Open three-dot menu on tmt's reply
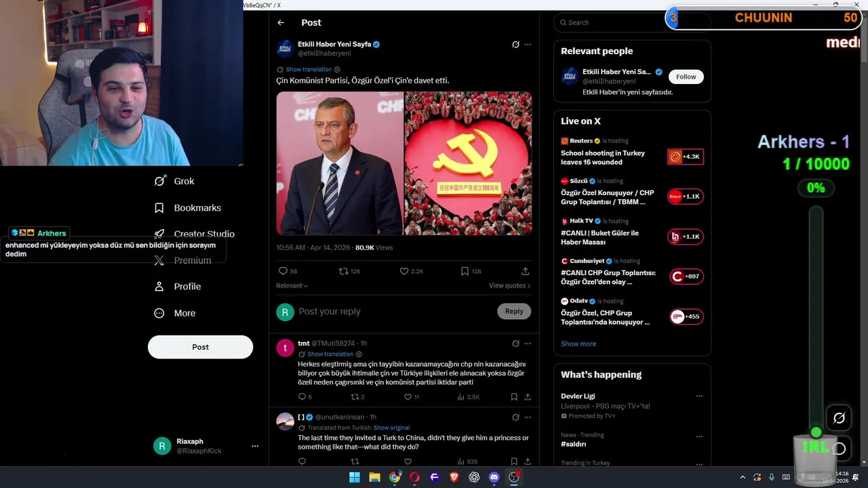The height and width of the screenshot is (488, 868). tap(528, 344)
